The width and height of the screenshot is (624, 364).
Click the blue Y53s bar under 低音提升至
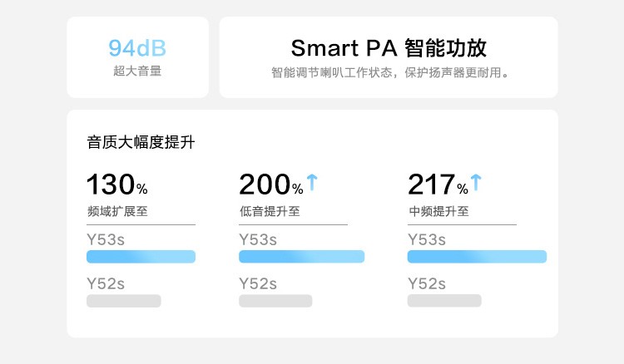point(301,257)
